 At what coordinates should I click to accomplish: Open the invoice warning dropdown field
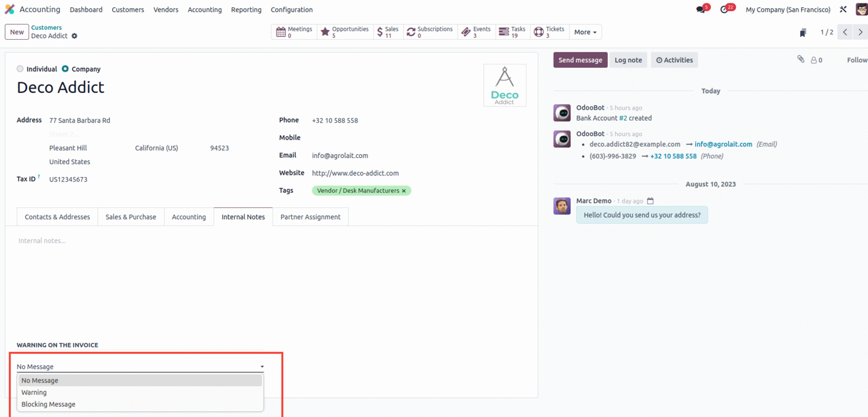(x=140, y=367)
